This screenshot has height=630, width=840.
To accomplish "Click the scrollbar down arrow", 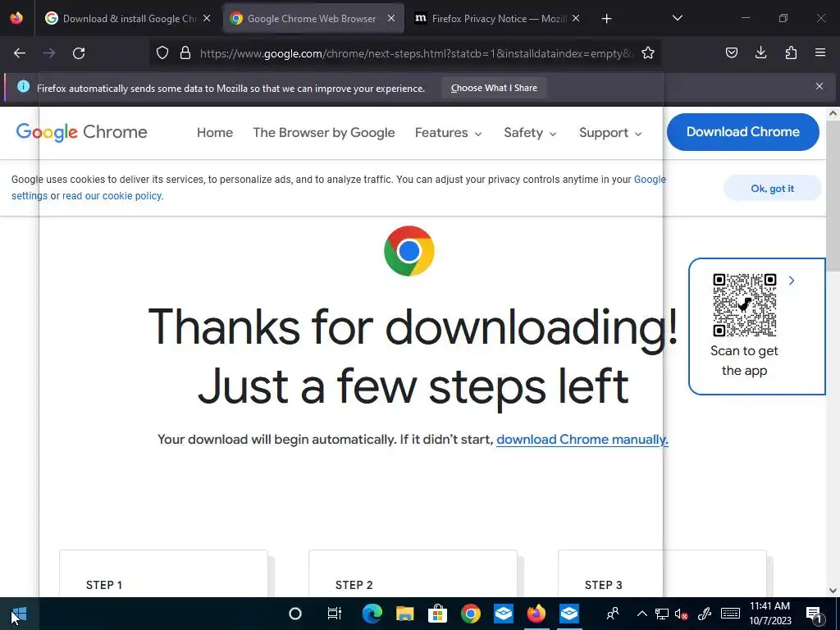I will [833, 591].
